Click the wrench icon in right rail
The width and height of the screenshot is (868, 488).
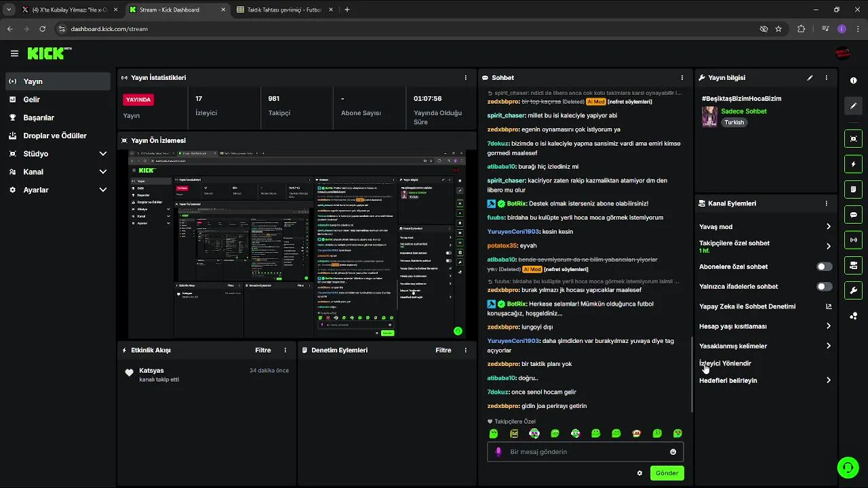pyautogui.click(x=853, y=291)
